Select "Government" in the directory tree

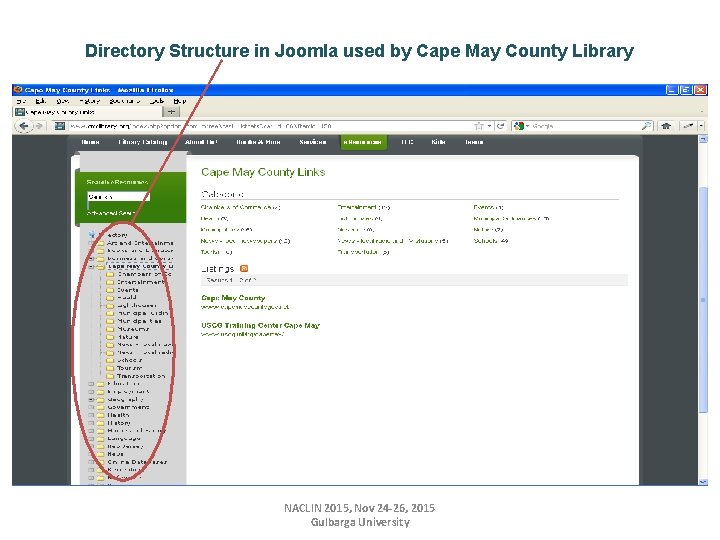129,407
